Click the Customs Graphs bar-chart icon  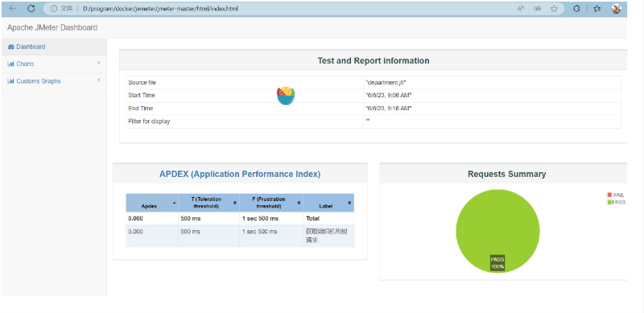[x=11, y=81]
